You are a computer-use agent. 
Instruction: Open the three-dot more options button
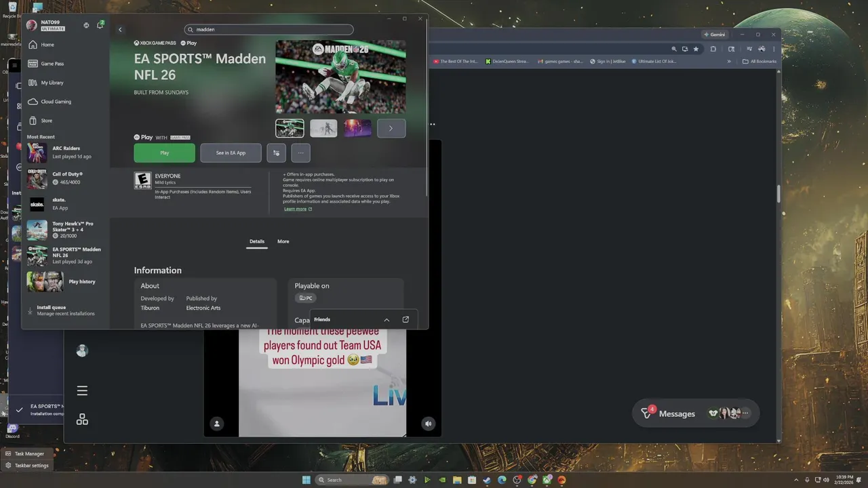click(300, 153)
